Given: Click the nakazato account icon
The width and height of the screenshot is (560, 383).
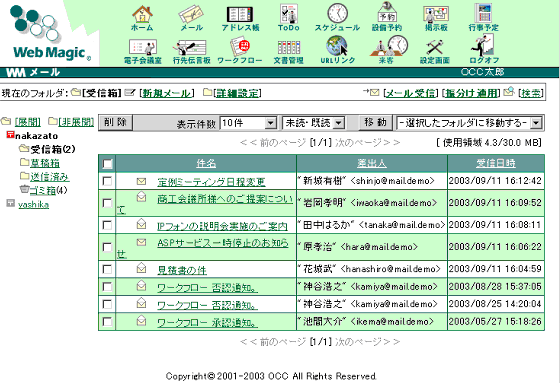Looking at the screenshot, I should (10, 135).
